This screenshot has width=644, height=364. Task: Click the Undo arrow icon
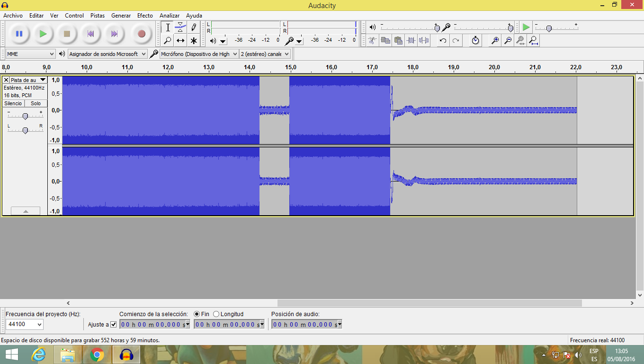443,41
